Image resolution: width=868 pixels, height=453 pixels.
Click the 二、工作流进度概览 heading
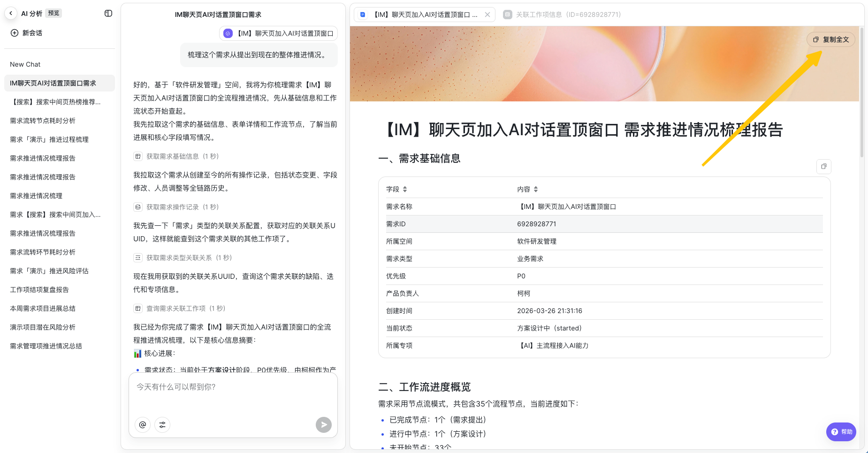pyautogui.click(x=424, y=387)
